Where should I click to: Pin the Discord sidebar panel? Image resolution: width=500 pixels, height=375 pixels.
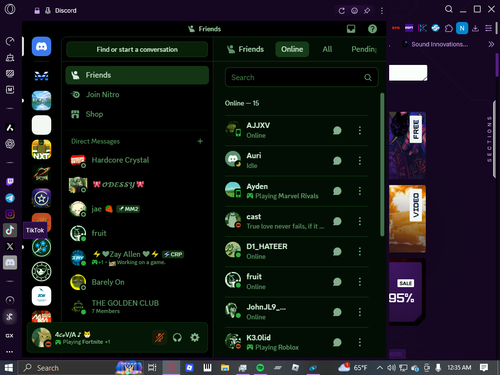coord(367,11)
